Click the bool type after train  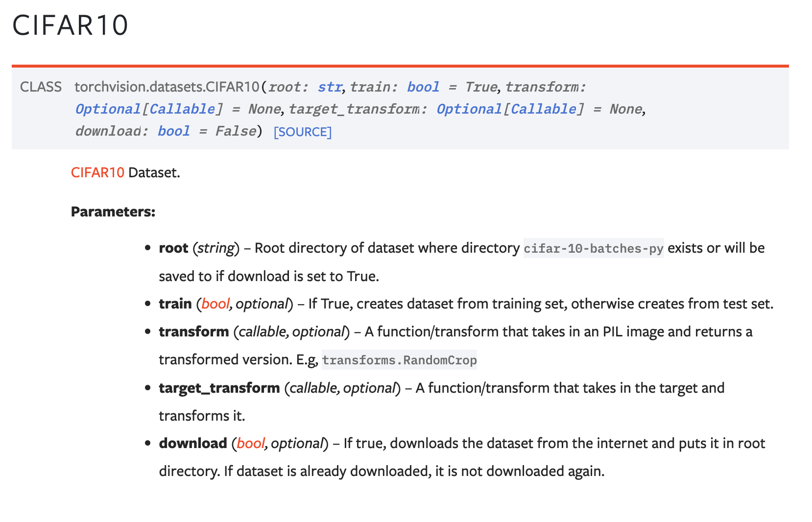pos(423,87)
